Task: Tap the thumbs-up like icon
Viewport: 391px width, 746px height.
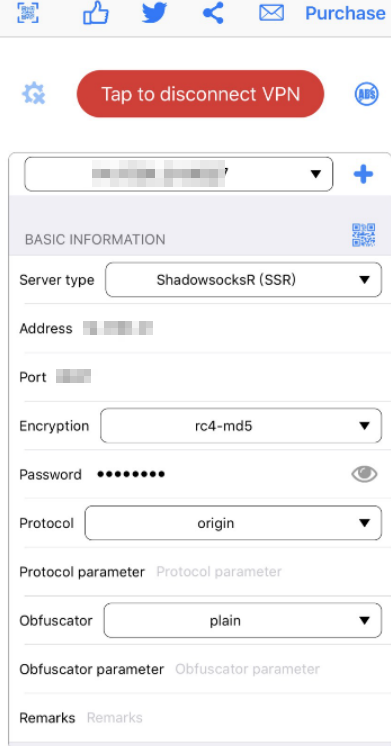Action: click(96, 13)
